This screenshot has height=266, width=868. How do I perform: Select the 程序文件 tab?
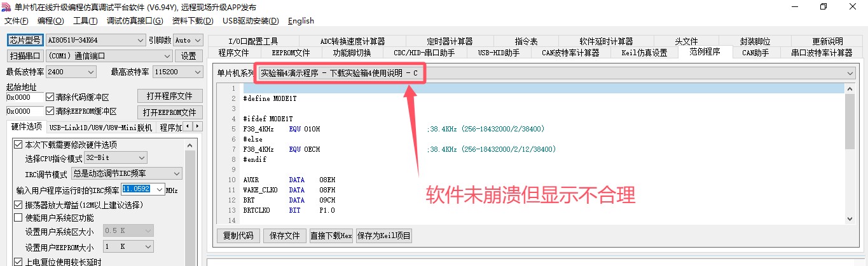pyautogui.click(x=233, y=53)
